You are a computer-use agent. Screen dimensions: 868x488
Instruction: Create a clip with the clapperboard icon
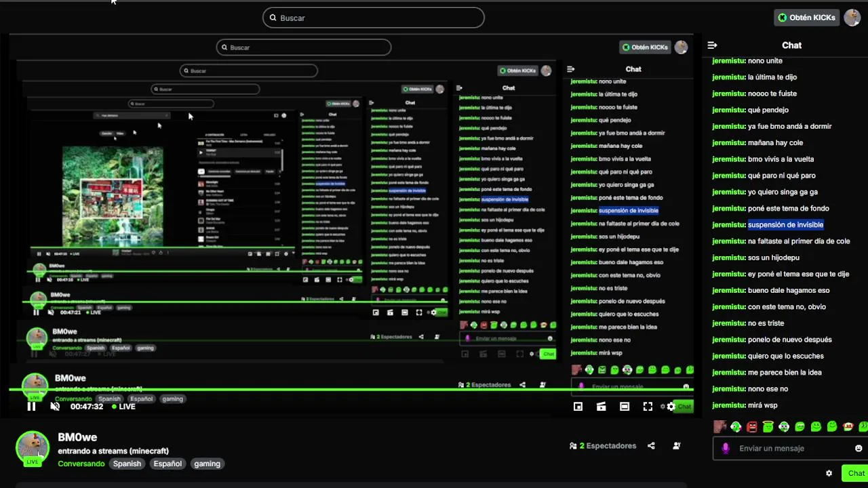point(601,407)
